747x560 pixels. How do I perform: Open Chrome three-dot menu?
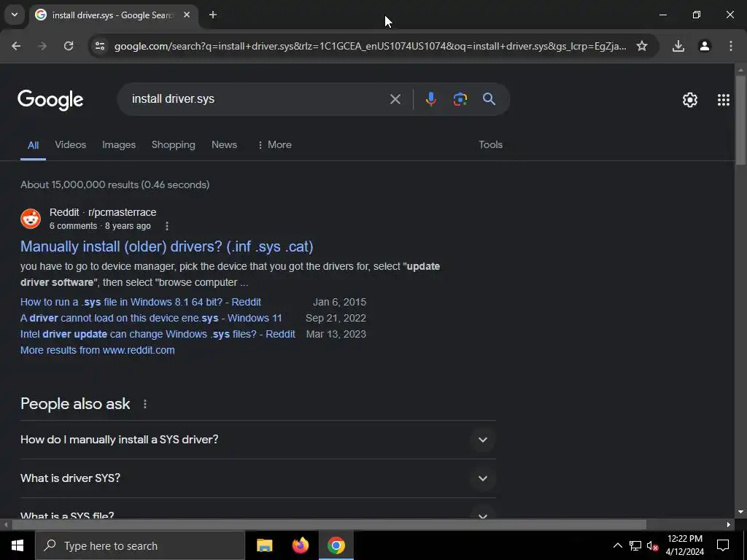point(730,46)
